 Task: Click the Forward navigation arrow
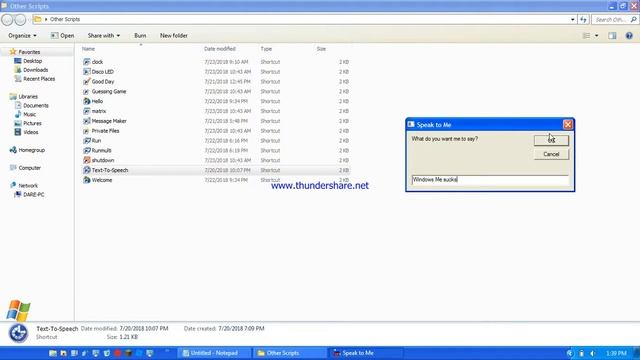[x=20, y=19]
